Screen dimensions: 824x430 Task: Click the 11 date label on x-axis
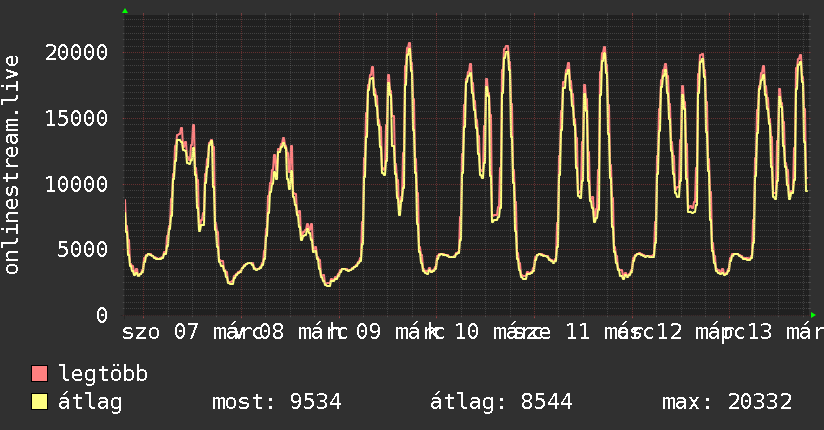click(578, 332)
